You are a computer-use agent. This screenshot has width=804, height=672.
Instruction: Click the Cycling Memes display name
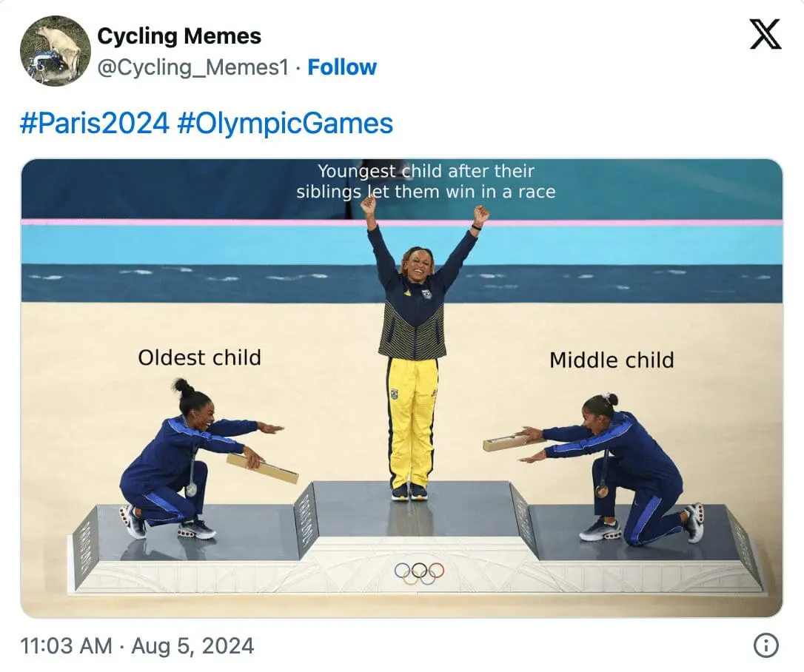(179, 36)
